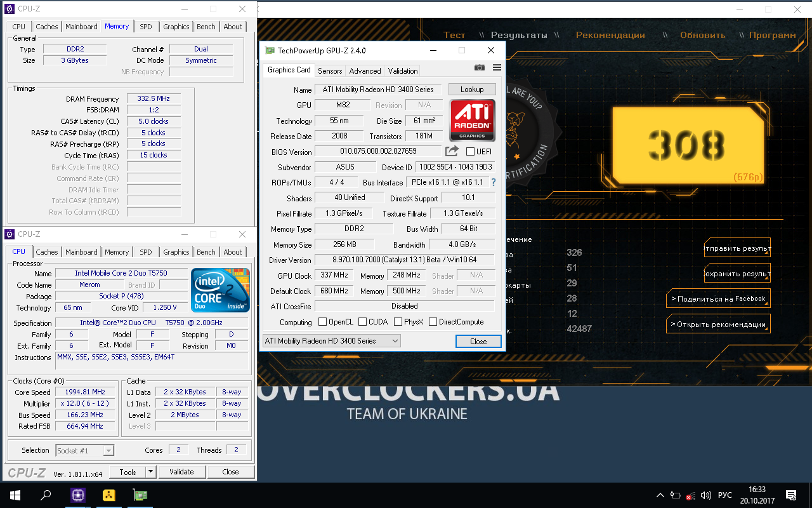Open CPU tab in top CPU-Z window
The height and width of the screenshot is (508, 812).
[19, 27]
